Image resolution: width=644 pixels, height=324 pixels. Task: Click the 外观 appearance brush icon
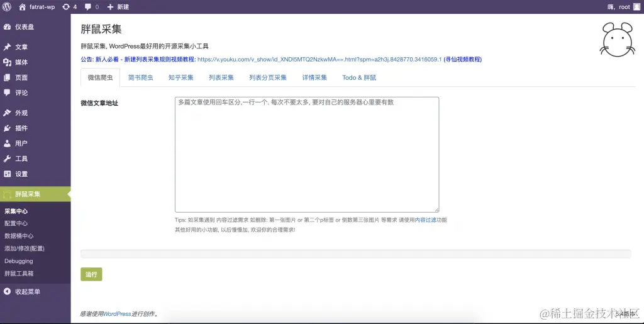[x=7, y=113]
